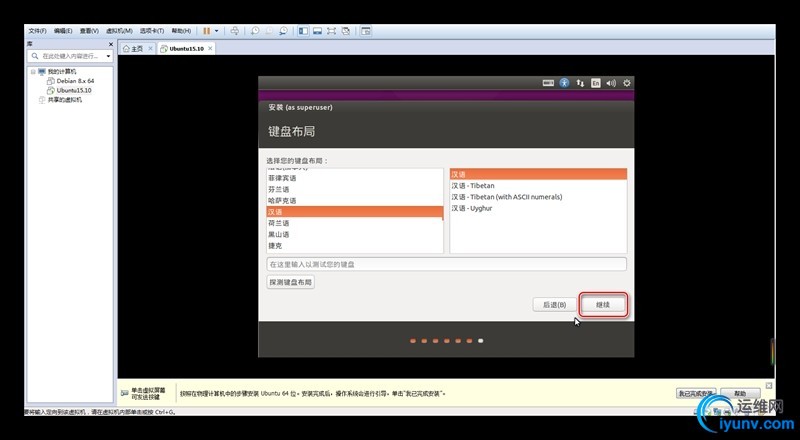Enter full screen mode from the toolbar
The image size is (800, 440).
pos(332,31)
